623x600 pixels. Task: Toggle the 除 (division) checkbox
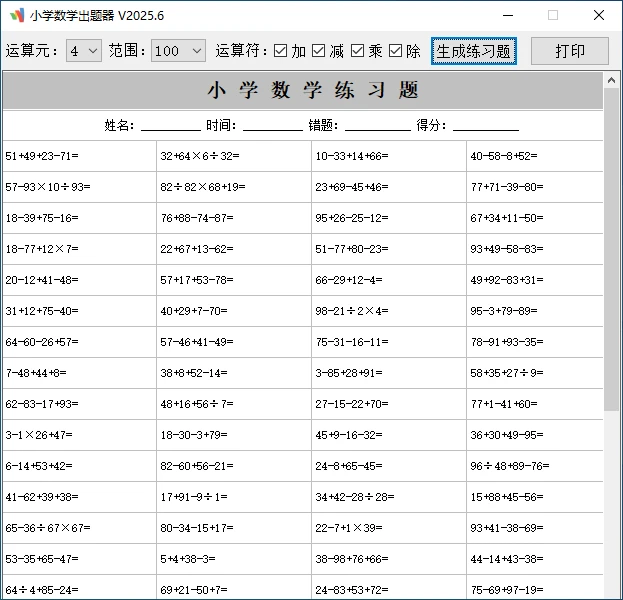click(396, 51)
